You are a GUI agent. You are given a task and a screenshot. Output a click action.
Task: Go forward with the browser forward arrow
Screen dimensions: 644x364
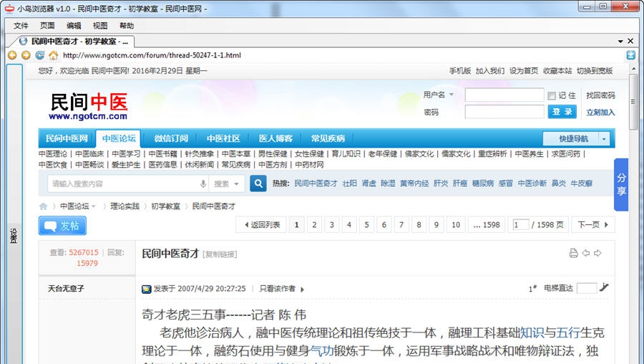click(26, 55)
